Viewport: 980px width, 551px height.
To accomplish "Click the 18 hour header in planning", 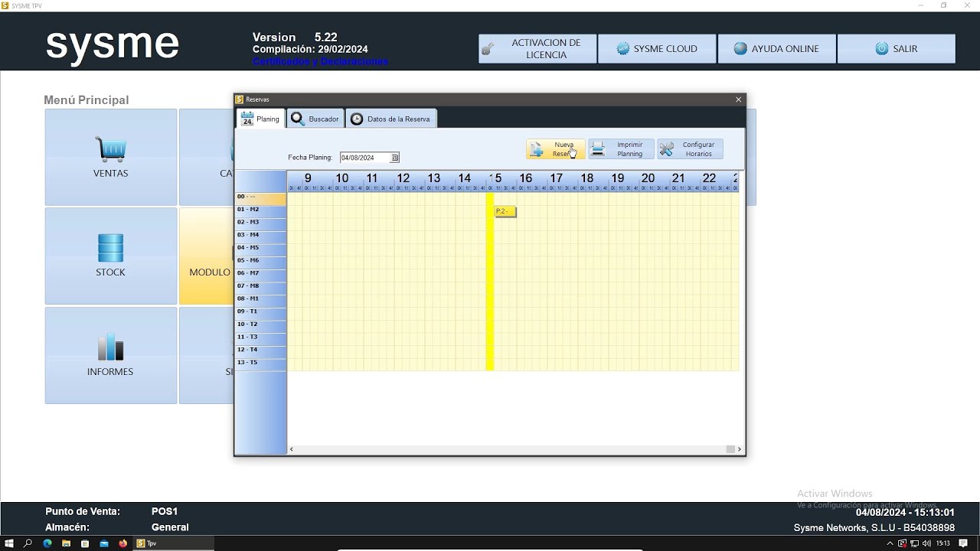I will pos(586,178).
